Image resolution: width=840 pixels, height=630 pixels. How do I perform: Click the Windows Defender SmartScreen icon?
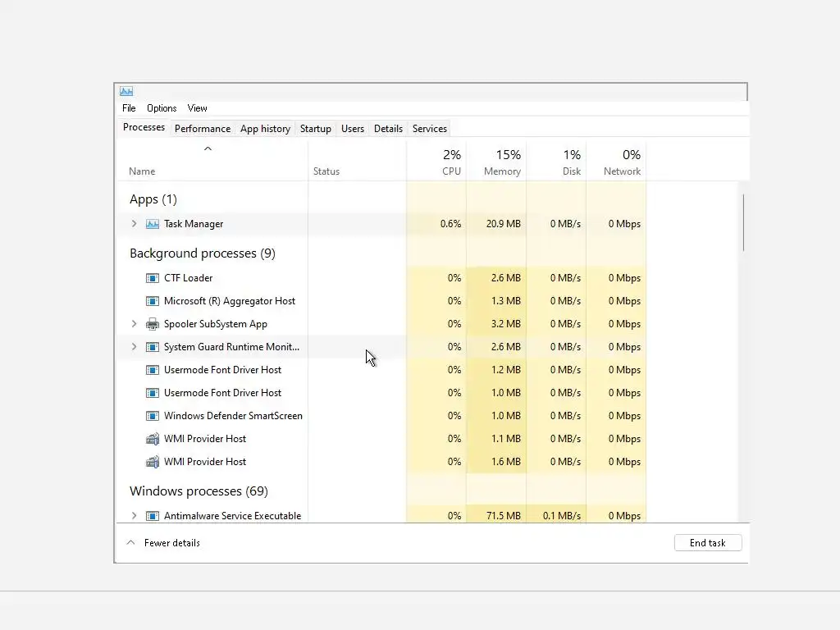[x=152, y=416]
